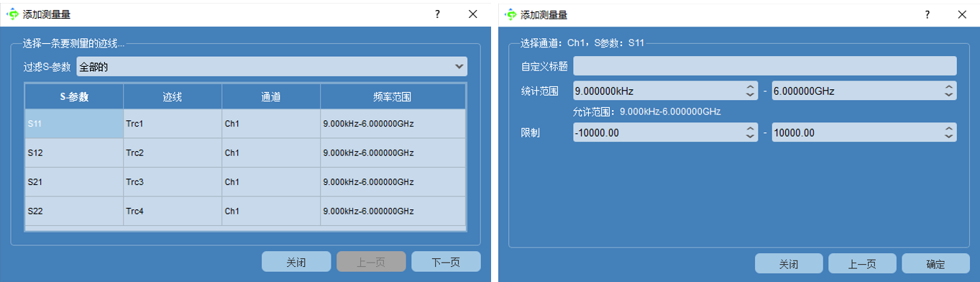
Task: Select the S12 row cell
Action: pyautogui.click(x=74, y=153)
